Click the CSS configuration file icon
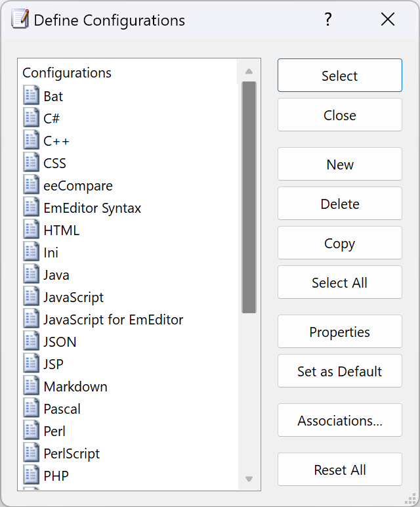420x507 pixels. click(31, 162)
